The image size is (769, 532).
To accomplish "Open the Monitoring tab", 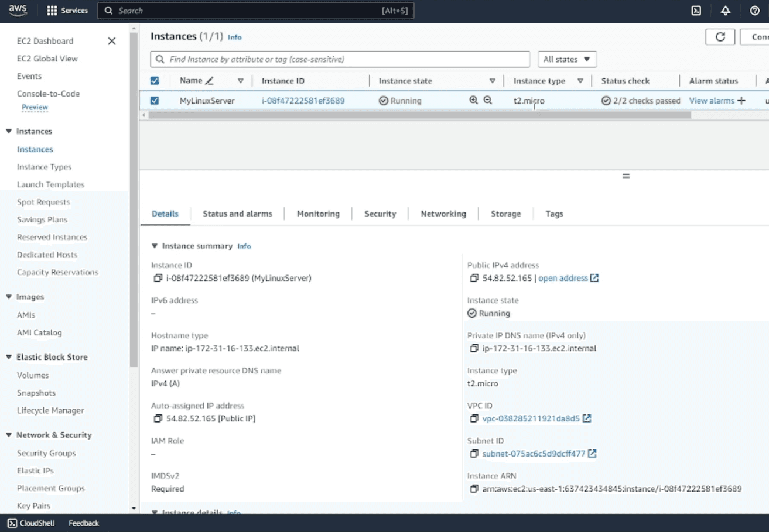I will pos(318,214).
